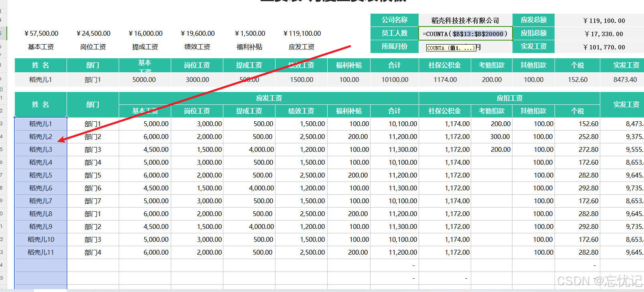Select the name cell 稻壳儿4
The height and width of the screenshot is (292, 644).
pos(41,162)
